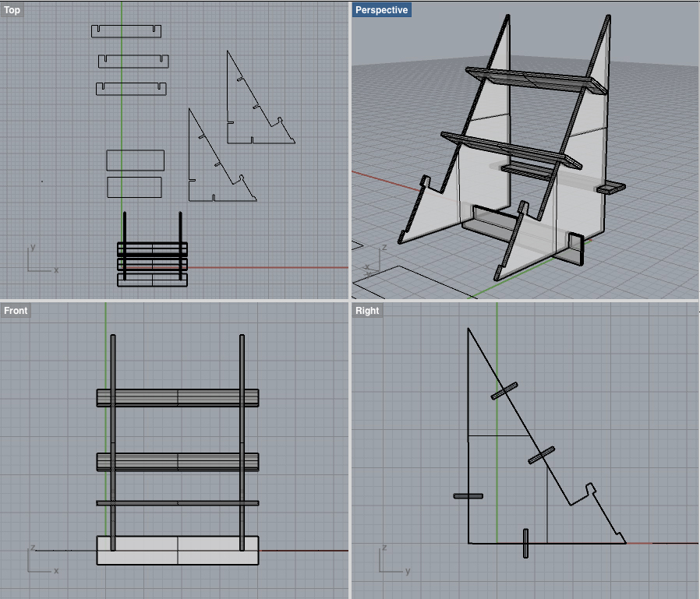700x599 pixels.
Task: Select the base panel in Front view
Action: 177,558
